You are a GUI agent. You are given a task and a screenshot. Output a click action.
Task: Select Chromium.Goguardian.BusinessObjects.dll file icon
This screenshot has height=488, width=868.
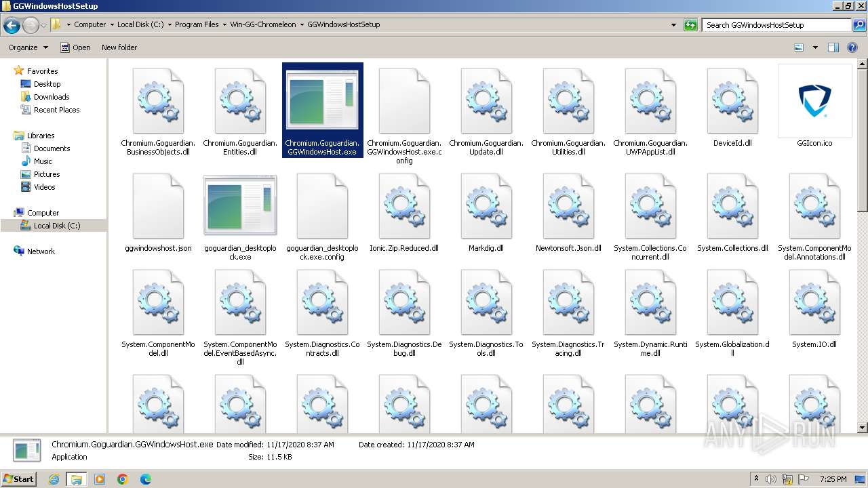point(158,101)
